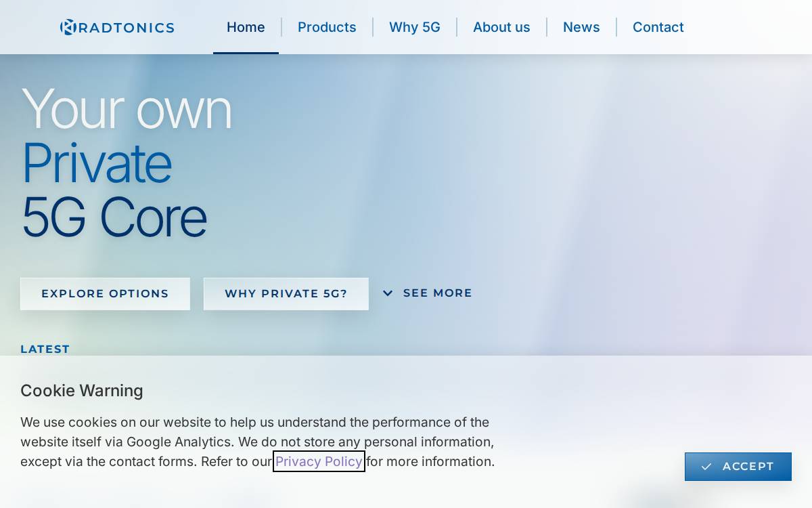This screenshot has height=508, width=812.
Task: Click the Cookie Warning heading
Action: 82,391
